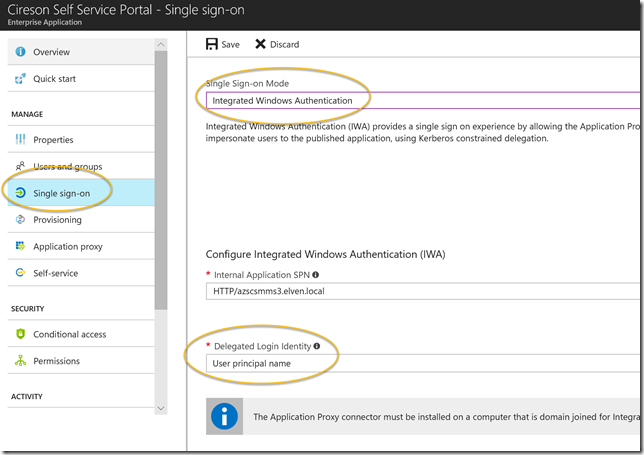The image size is (644, 455).
Task: Open the Self-service page
Action: pyautogui.click(x=81, y=273)
